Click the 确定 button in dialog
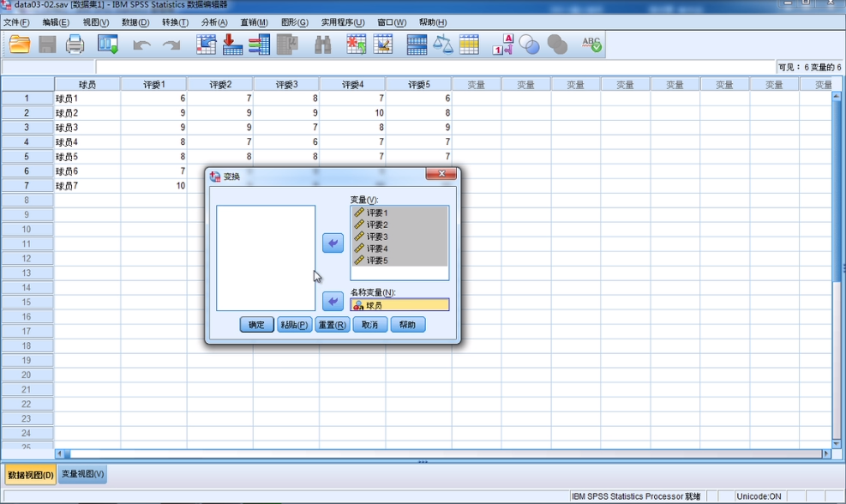The height and width of the screenshot is (504, 846). pos(257,324)
